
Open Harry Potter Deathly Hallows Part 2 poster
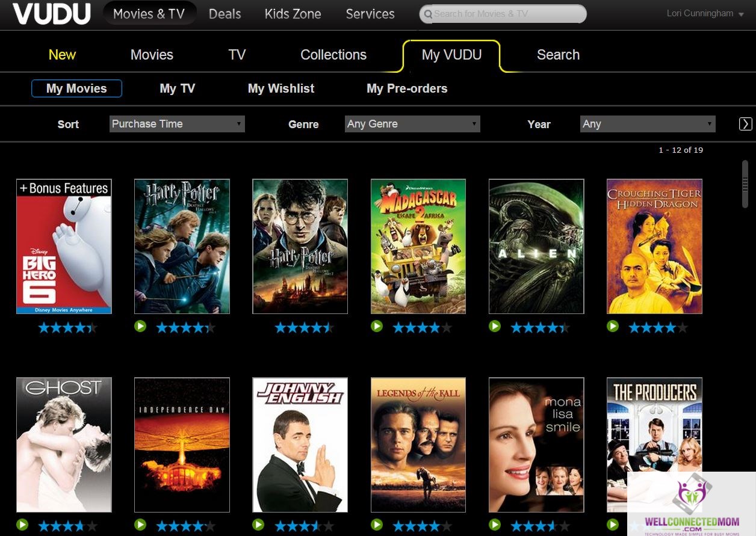[x=300, y=247]
